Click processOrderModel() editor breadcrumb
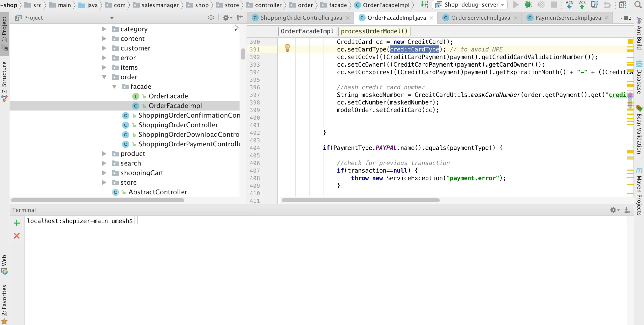644x325 pixels. click(x=374, y=31)
